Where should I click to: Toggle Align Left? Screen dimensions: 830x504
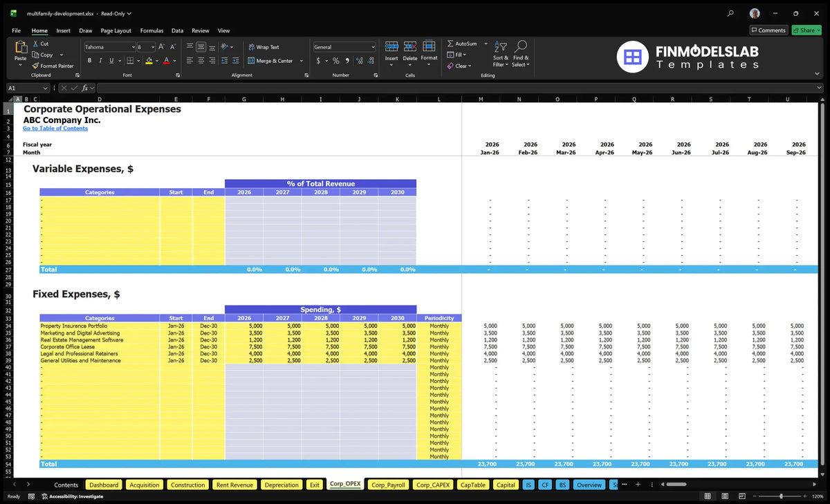190,61
